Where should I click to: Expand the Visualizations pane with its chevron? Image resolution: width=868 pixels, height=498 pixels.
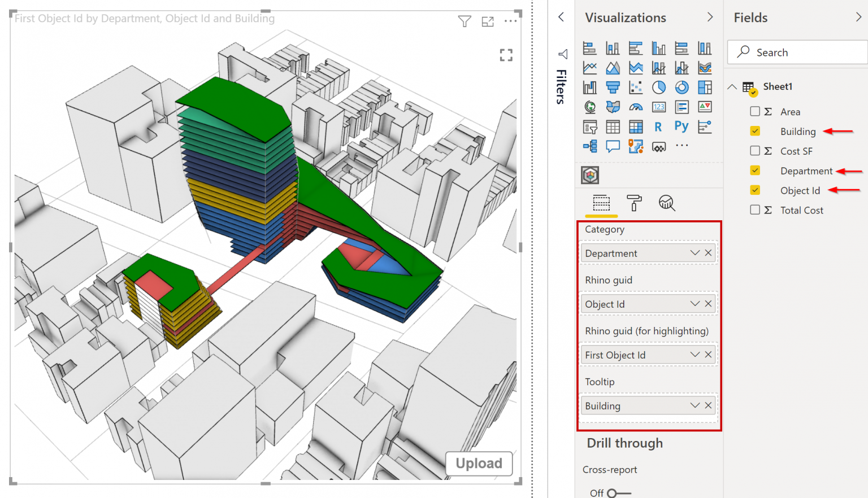click(x=710, y=18)
